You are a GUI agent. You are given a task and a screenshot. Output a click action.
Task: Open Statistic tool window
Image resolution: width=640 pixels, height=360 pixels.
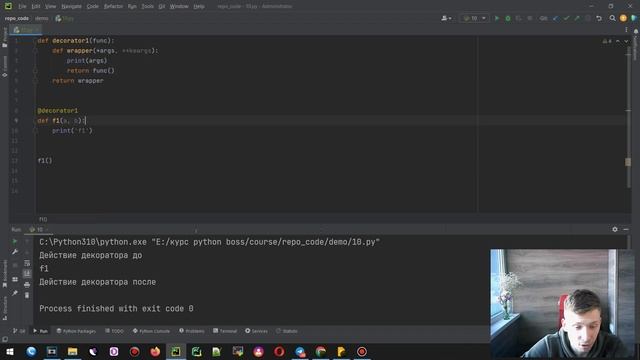pyautogui.click(x=287, y=331)
